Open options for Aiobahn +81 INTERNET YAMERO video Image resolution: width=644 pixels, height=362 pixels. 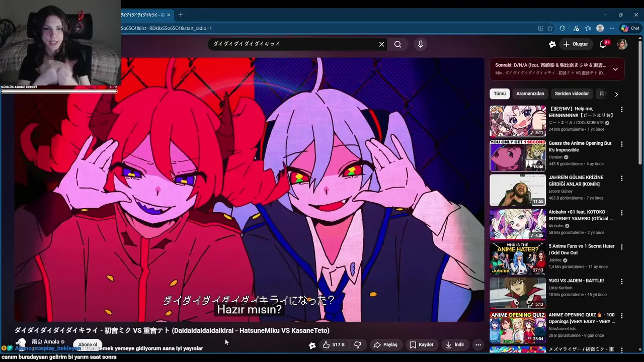pyautogui.click(x=622, y=213)
